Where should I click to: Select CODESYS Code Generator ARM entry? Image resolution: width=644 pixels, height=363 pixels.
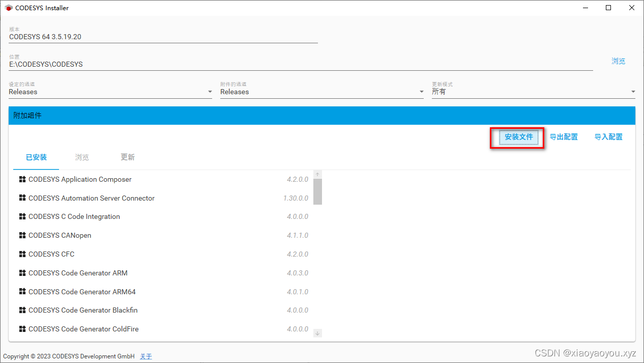[163, 273]
